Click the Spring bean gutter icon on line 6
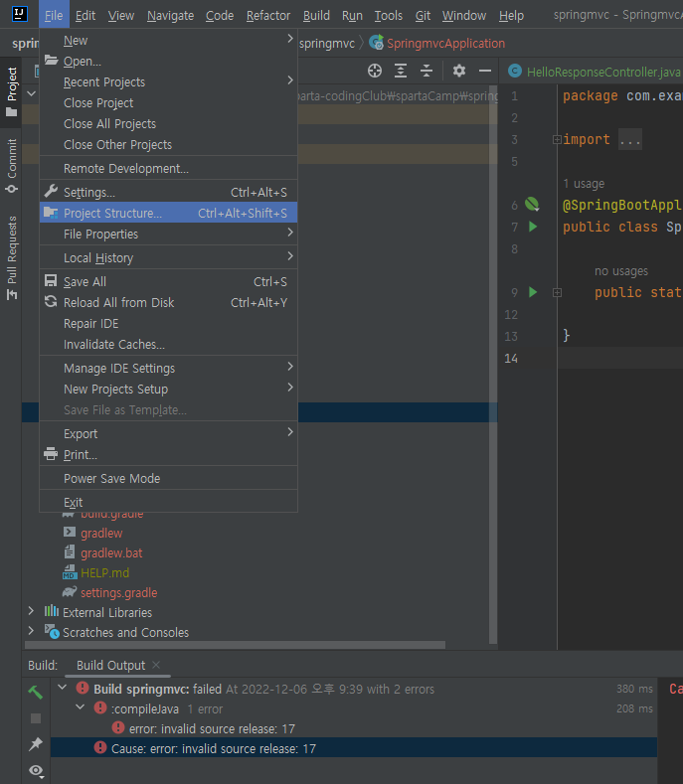The height and width of the screenshot is (784, 683). (x=532, y=204)
